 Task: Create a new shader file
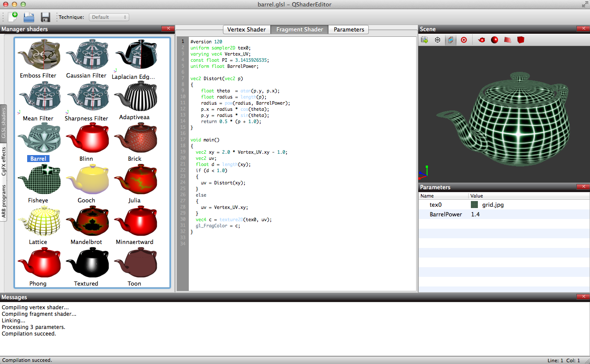pyautogui.click(x=13, y=17)
